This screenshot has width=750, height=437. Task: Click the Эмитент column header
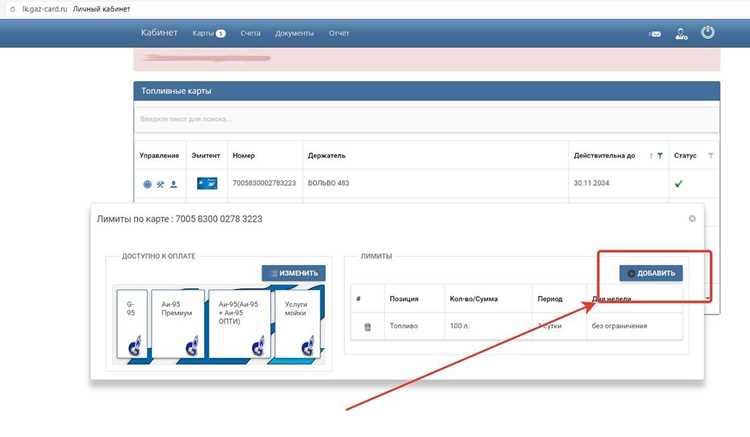point(206,155)
